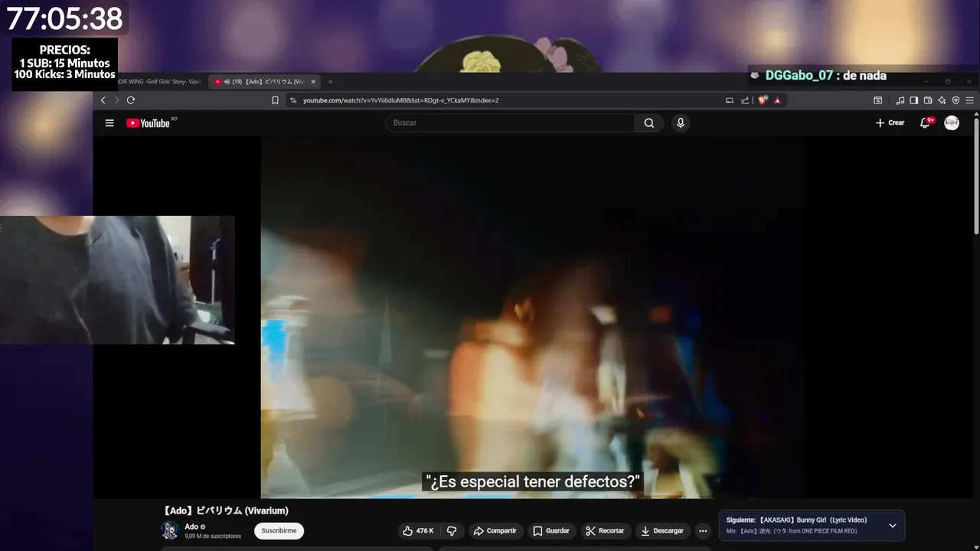Image resolution: width=980 pixels, height=551 pixels.
Task: Click the address bar URL
Action: coord(400,100)
